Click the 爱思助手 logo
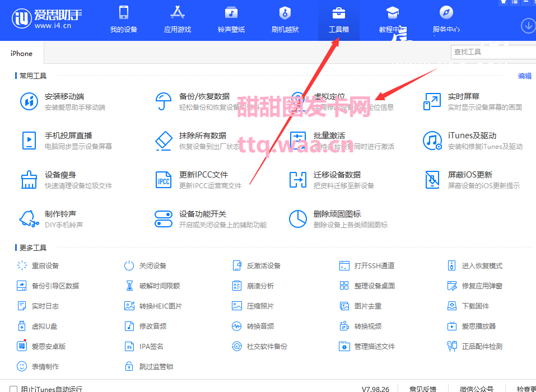Image resolution: width=536 pixels, height=392 pixels. [x=47, y=18]
